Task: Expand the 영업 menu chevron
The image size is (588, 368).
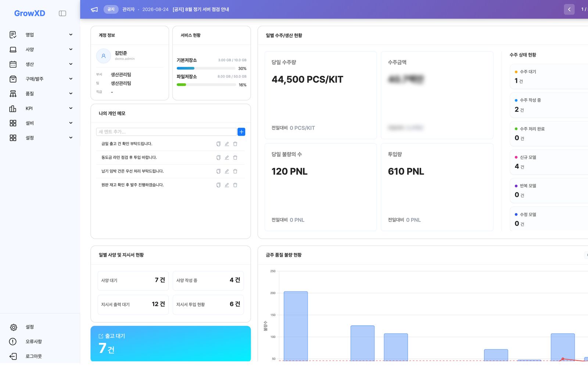Action: (x=71, y=35)
